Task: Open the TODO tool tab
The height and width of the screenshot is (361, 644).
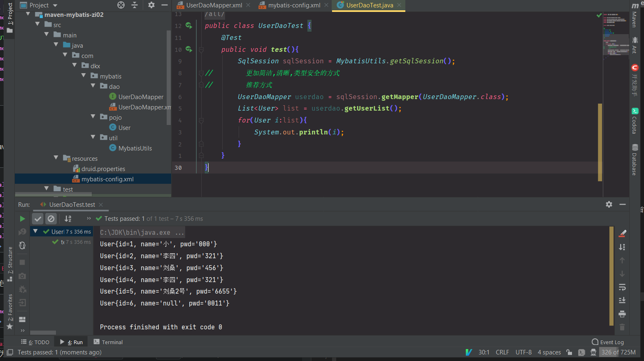Action: (35, 342)
